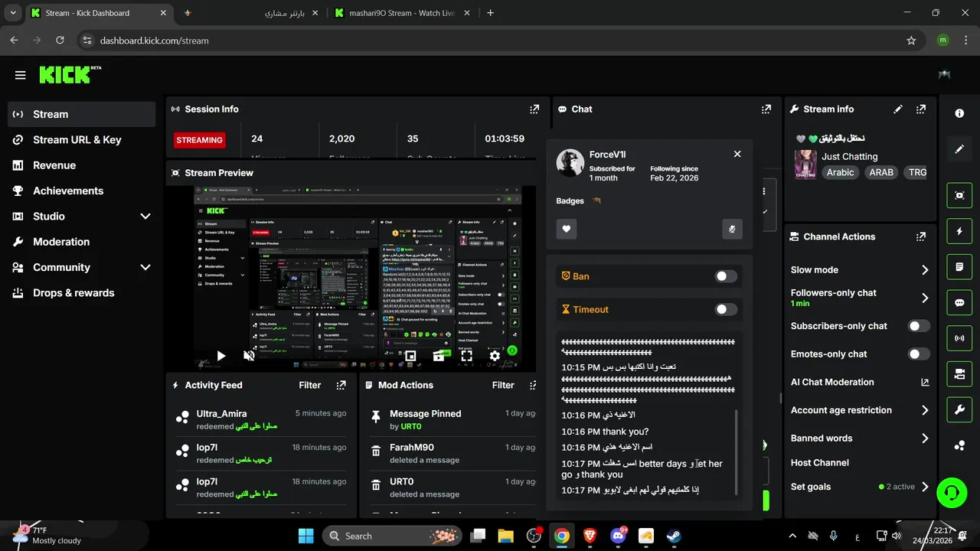The image size is (980, 551).
Task: Open Account age restriction options
Action: 925,410
